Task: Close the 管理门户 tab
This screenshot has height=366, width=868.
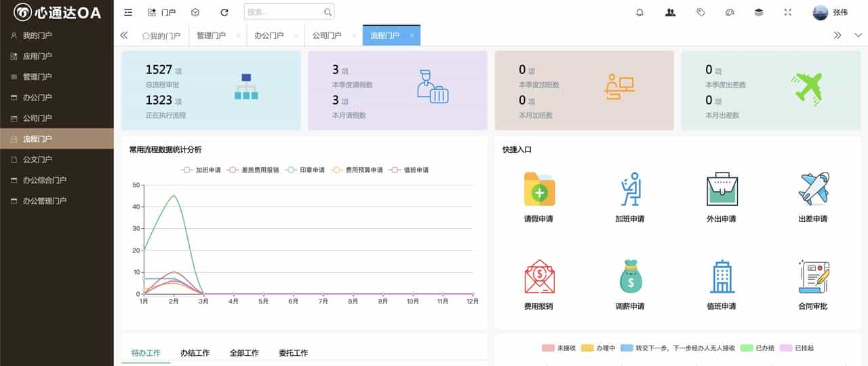Action: click(238, 35)
